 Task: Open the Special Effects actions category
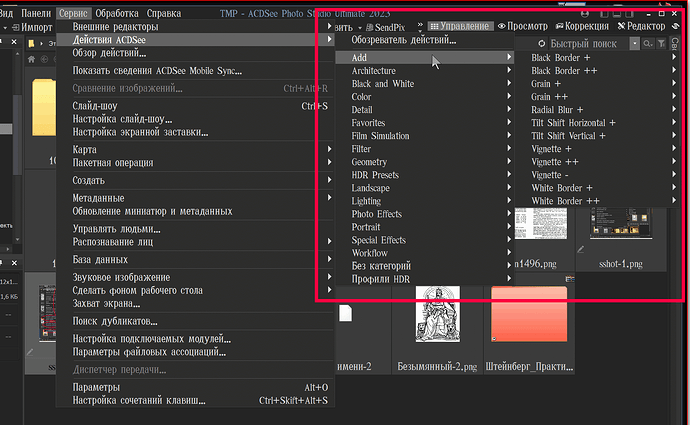coord(425,240)
